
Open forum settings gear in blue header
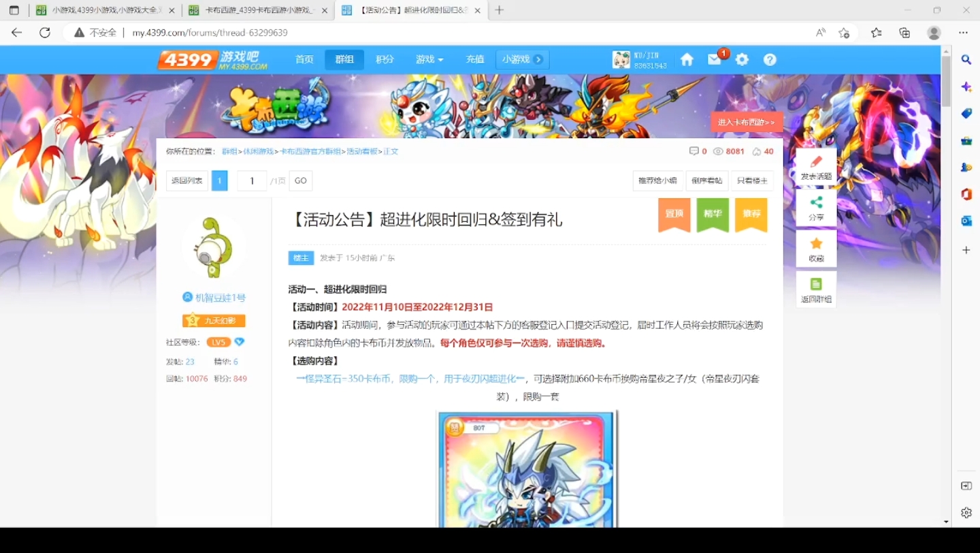[742, 60]
